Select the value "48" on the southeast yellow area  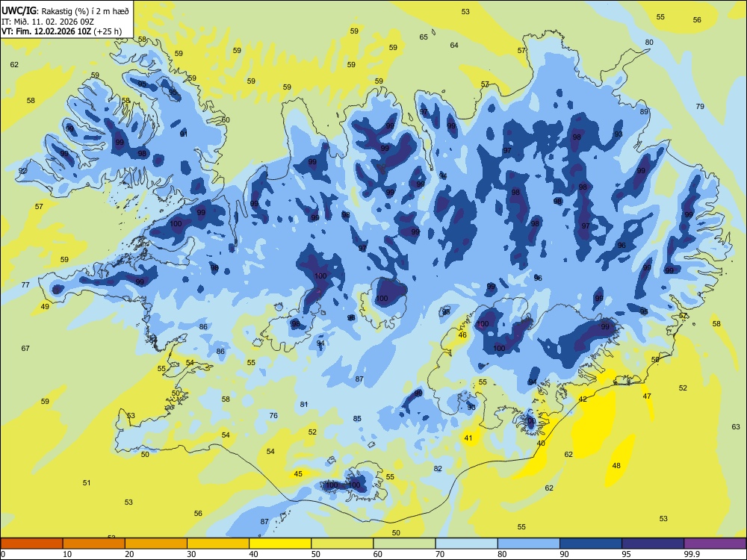pyautogui.click(x=616, y=466)
